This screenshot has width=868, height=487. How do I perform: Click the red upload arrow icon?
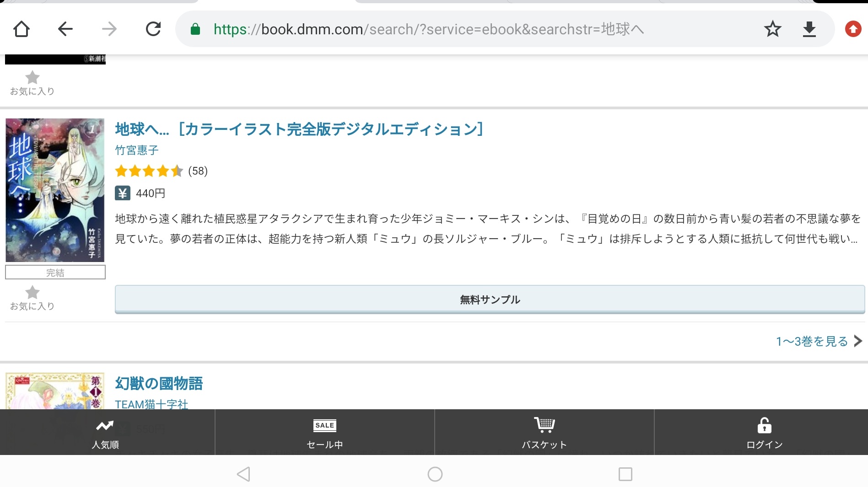[x=853, y=29]
